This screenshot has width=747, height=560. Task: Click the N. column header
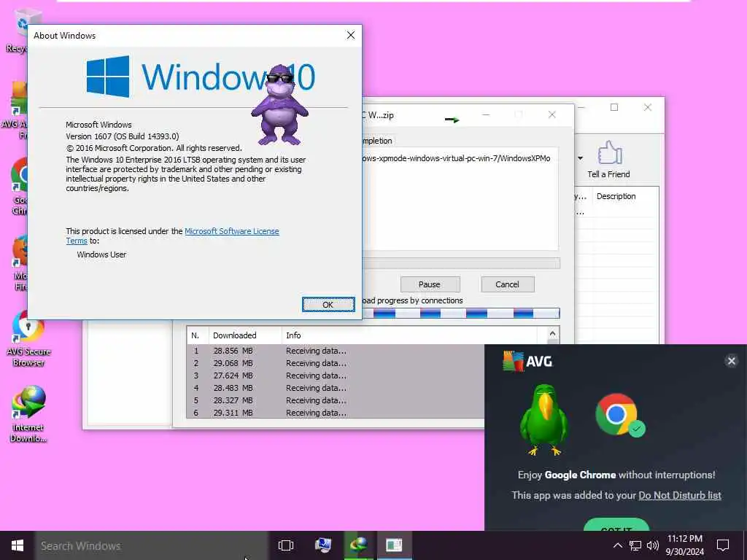pyautogui.click(x=198, y=335)
